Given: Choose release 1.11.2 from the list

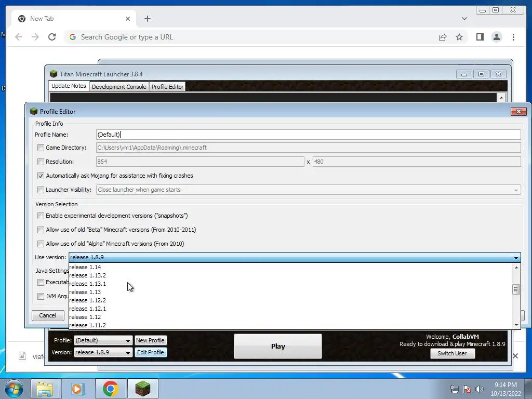Looking at the screenshot, I should (x=290, y=325).
